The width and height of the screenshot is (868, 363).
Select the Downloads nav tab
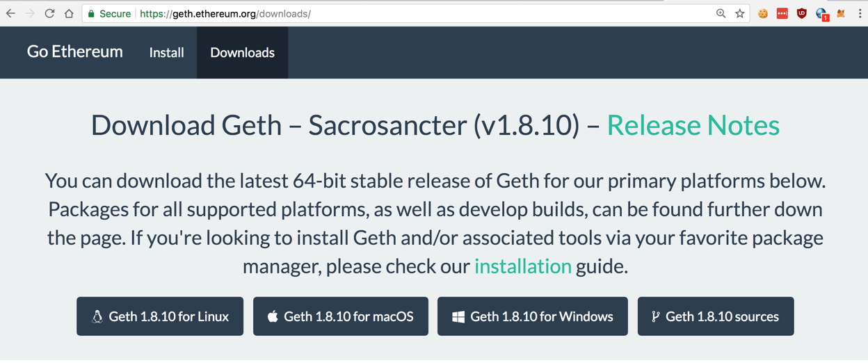pos(242,52)
